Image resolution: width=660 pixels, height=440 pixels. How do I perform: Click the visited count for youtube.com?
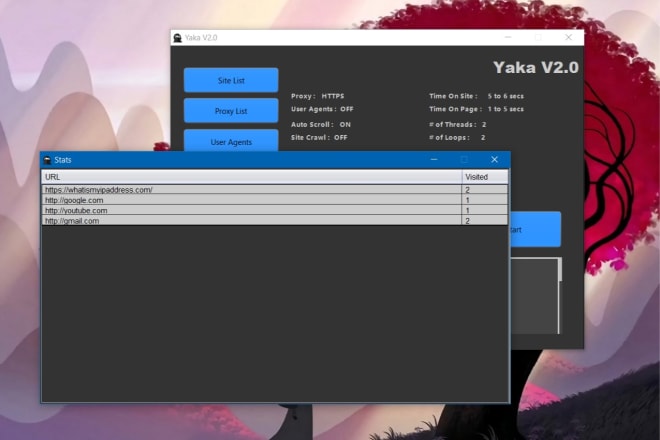tap(484, 210)
